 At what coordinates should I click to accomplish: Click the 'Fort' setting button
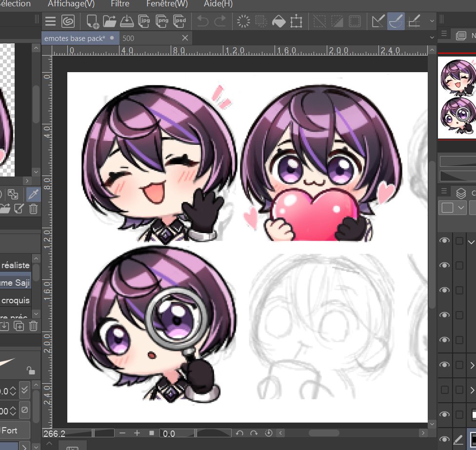[x=15, y=430]
